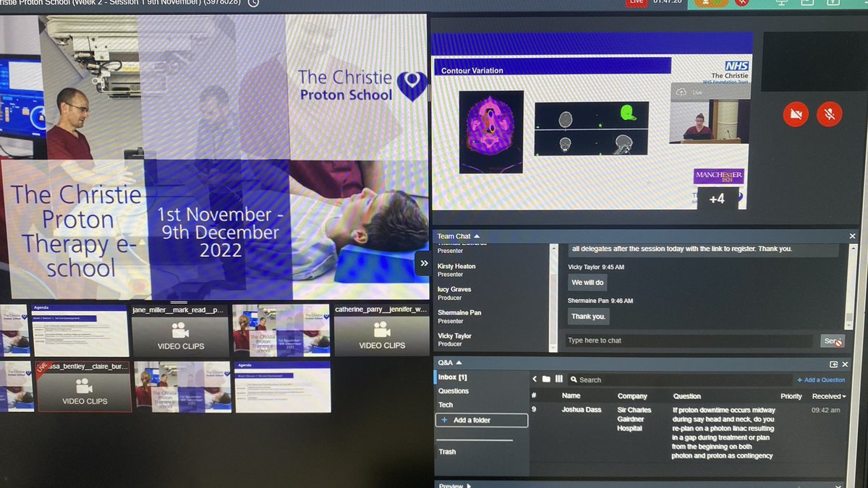Click the 09:42 am received time
The height and width of the screenshot is (488, 868).
[826, 410]
